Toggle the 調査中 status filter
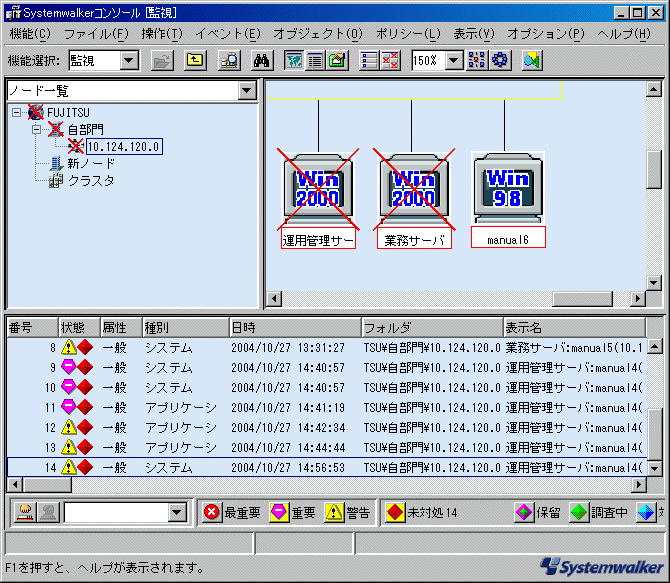 coord(599,512)
